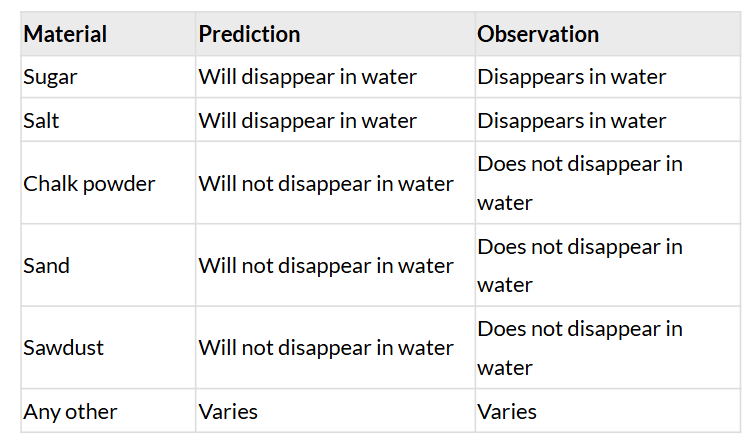Click the Varies prediction cell

point(229,411)
